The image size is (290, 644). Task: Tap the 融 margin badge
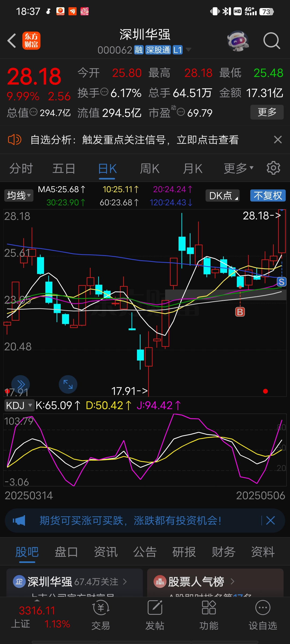tap(139, 50)
